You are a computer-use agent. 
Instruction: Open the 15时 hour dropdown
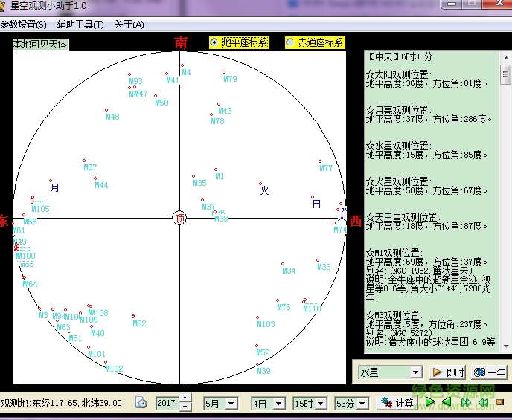[x=320, y=404]
